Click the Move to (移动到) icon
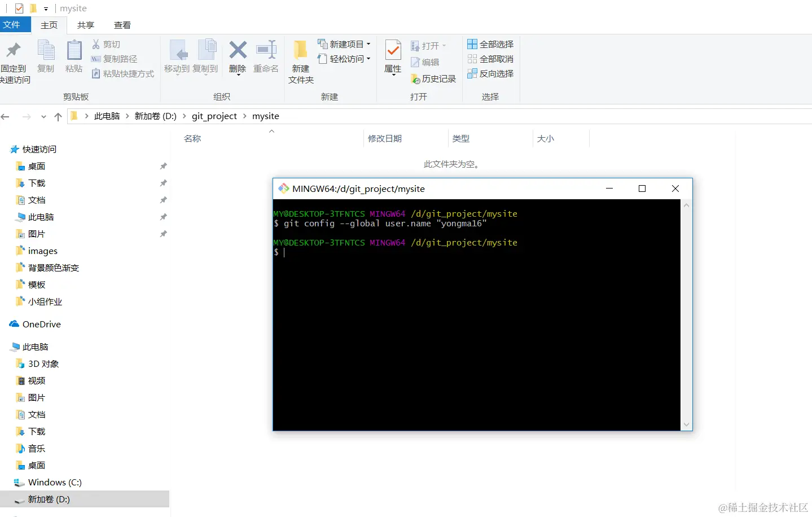 (178, 50)
